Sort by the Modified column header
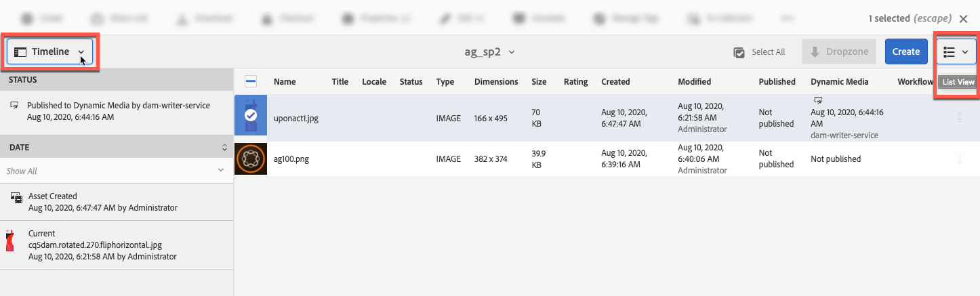The image size is (980, 296). coord(694,81)
